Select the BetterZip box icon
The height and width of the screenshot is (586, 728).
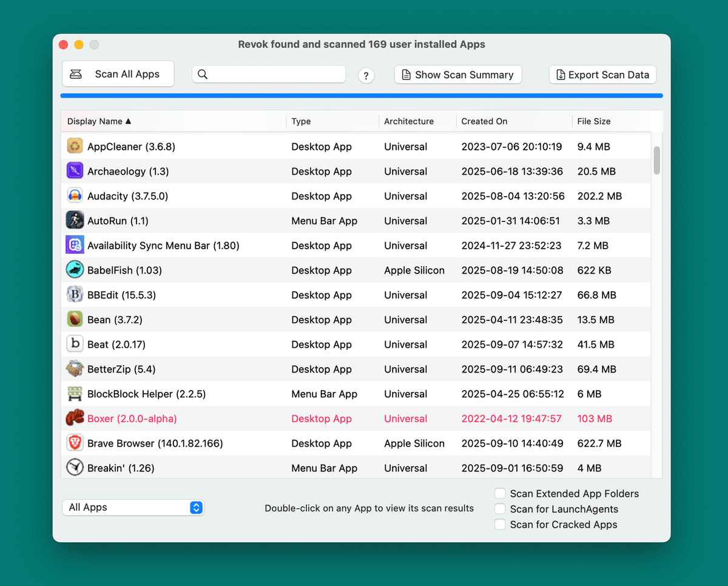click(75, 369)
